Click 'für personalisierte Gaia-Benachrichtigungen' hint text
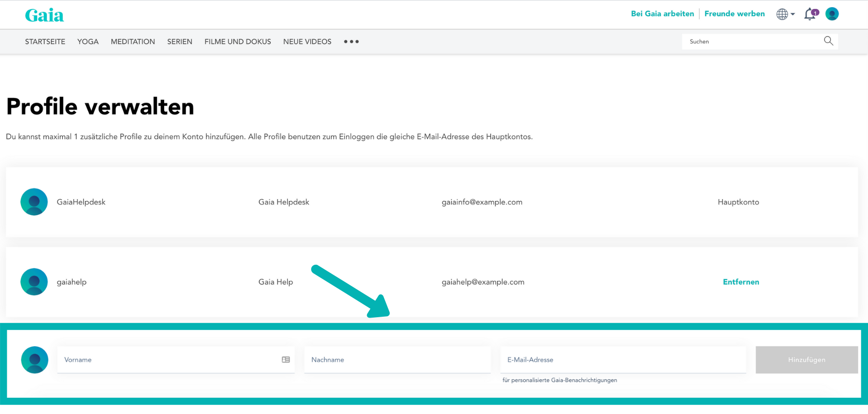Image resolution: width=868 pixels, height=414 pixels. [x=560, y=380]
